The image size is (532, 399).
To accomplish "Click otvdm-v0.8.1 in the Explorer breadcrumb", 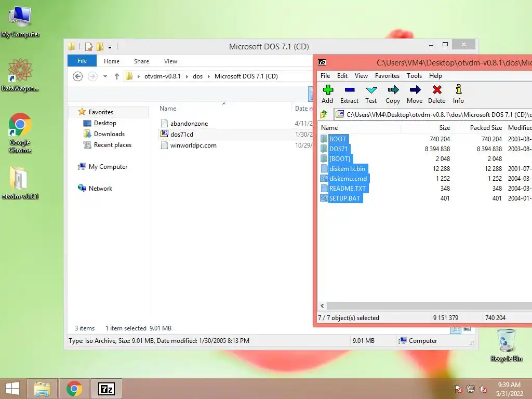I will click(163, 76).
